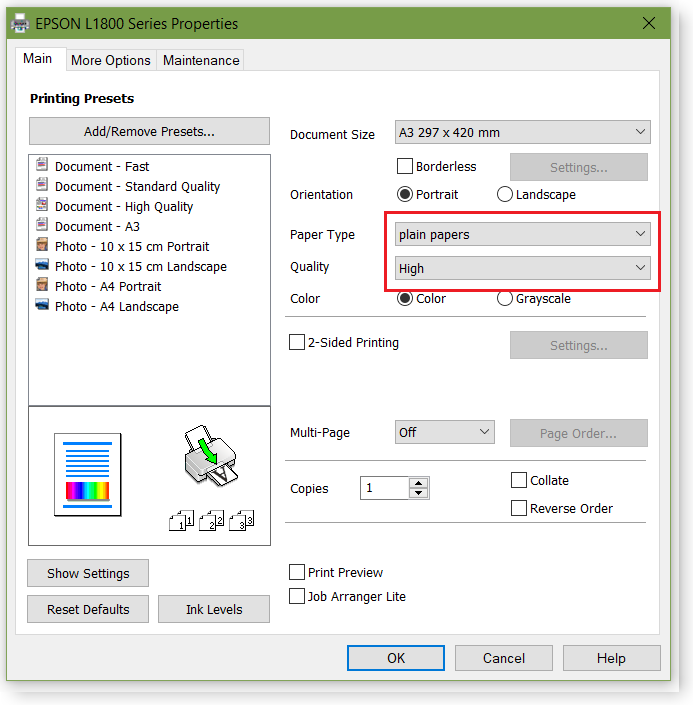Viewport: 693px width, 705px height.
Task: Select the Document - Standard Quality preset text
Action: pyautogui.click(x=138, y=186)
